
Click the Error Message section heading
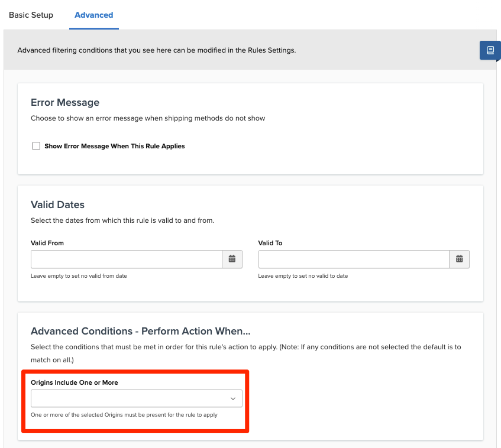coord(65,103)
